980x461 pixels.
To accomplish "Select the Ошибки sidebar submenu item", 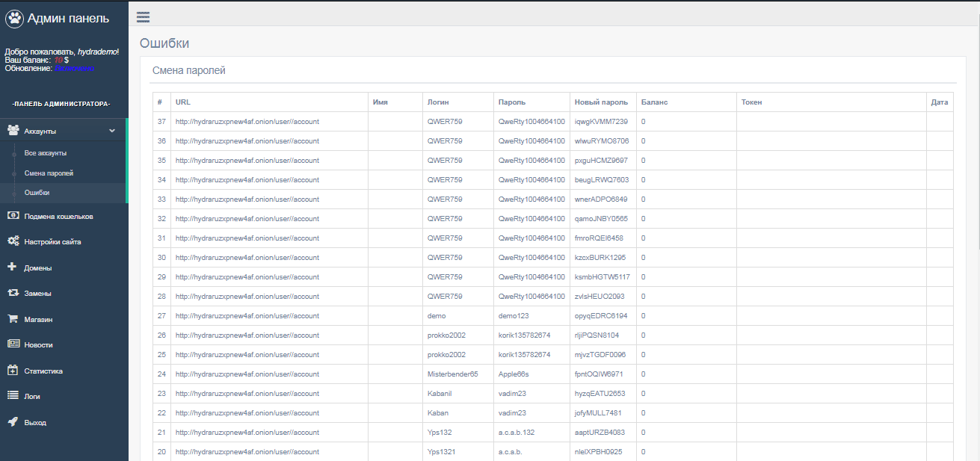I will (37, 193).
